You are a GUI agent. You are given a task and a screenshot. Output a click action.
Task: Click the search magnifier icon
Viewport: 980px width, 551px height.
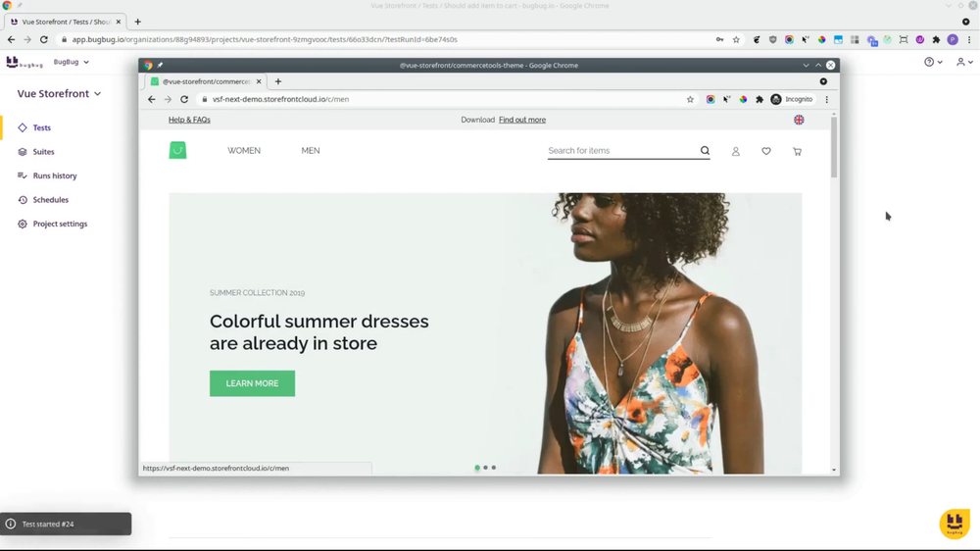click(705, 151)
